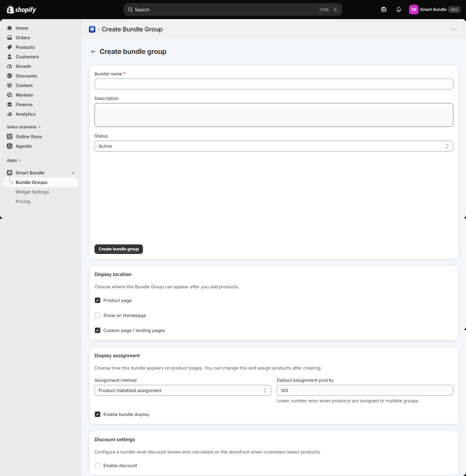Click the Create bundle group button

[119, 249]
